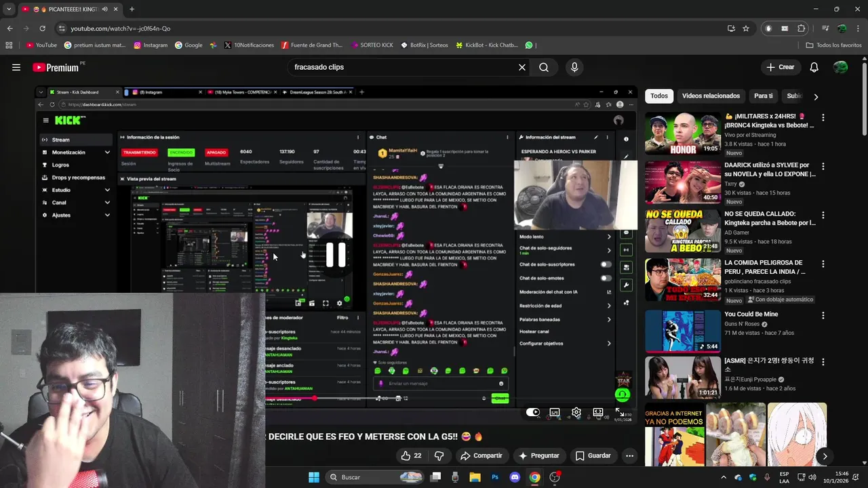Open You Could Be Mine thumbnail

click(x=682, y=331)
